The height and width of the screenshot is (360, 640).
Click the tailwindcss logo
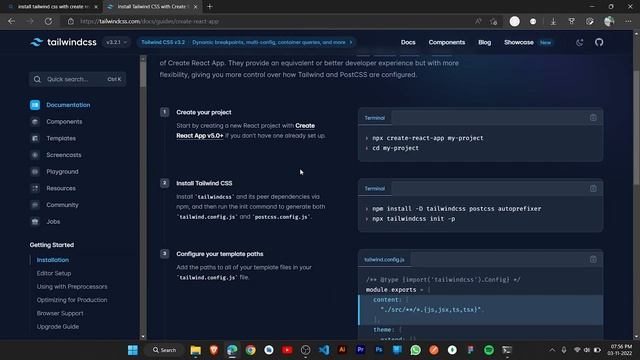(64, 42)
